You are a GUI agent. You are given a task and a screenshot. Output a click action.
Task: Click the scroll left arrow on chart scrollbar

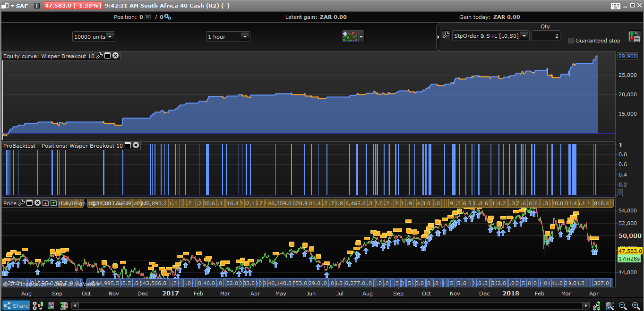tap(75, 306)
